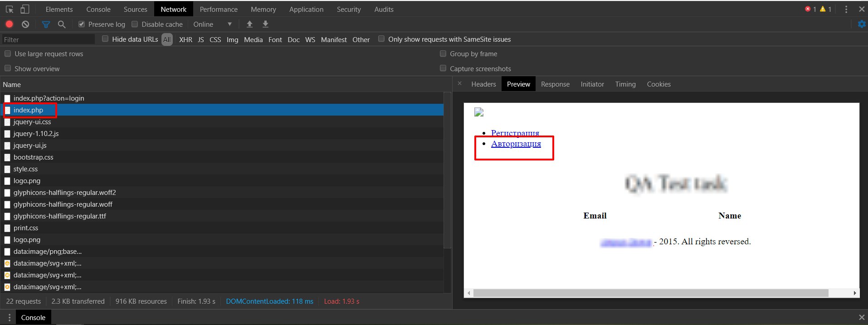Click file icon of bootstrap.css row
Screen dimensions: 868x325
[7, 157]
